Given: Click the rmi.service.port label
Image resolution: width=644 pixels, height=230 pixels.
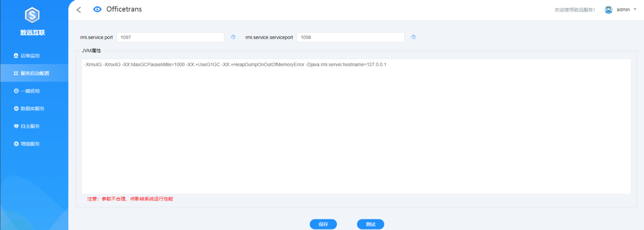Looking at the screenshot, I should (97, 37).
